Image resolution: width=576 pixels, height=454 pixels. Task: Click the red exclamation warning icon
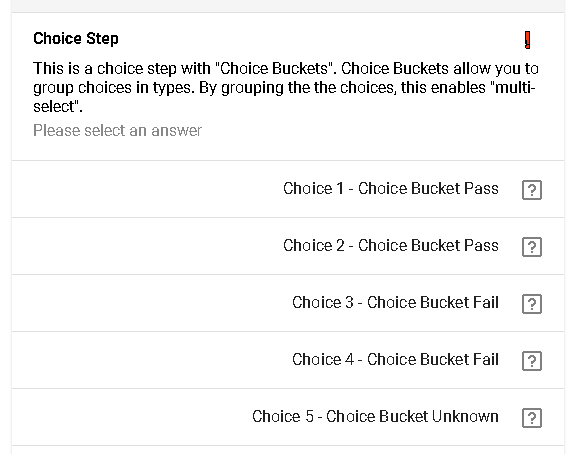coord(528,40)
